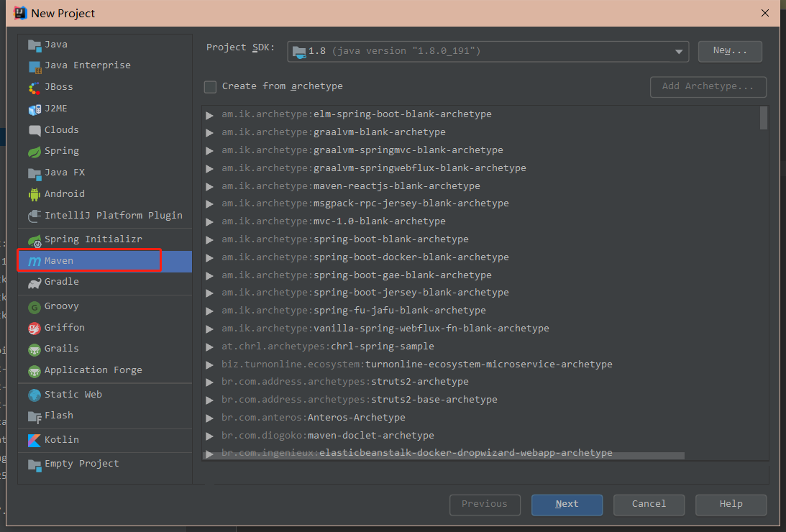Expand Anteros-Archetype node

(x=209, y=418)
